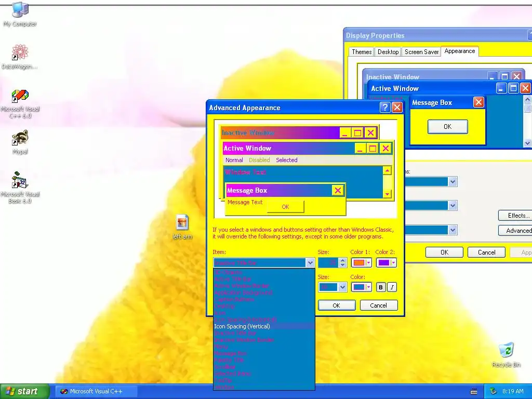The image size is (532, 399).
Task: Click the Safely Remove Hardware tray icon
Action: click(x=494, y=391)
